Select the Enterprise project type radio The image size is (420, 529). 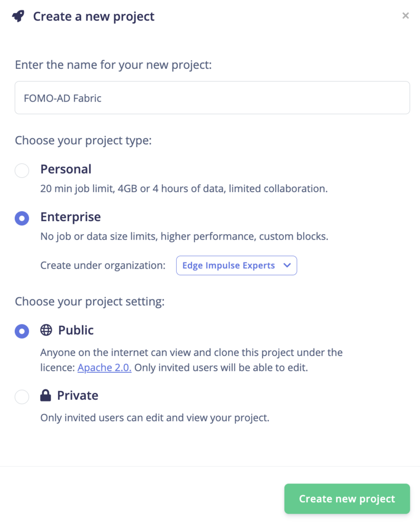pos(22,218)
